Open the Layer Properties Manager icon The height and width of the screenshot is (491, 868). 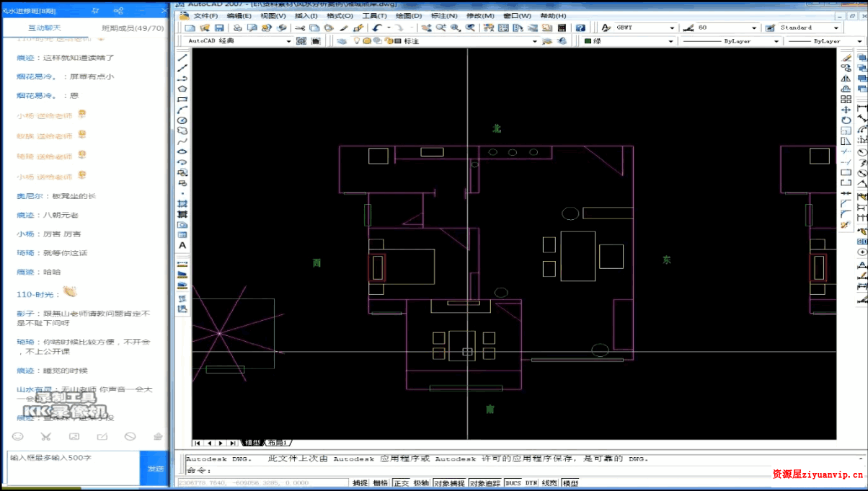click(342, 41)
